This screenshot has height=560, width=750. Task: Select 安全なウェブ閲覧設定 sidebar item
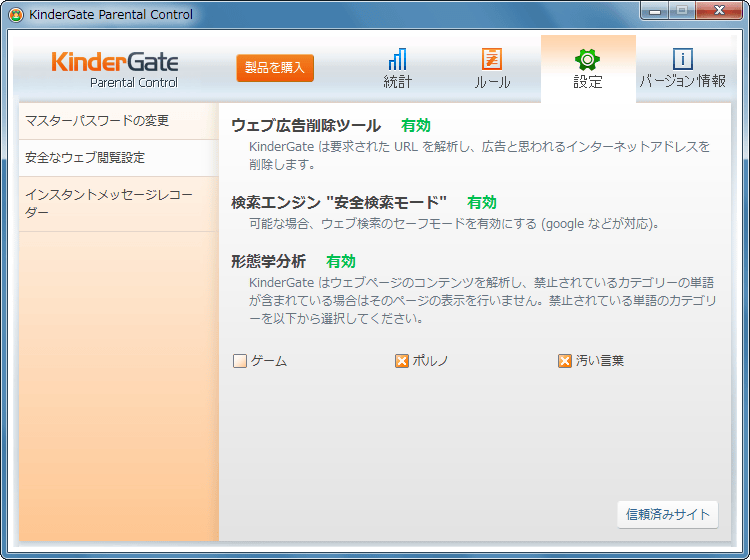click(119, 158)
